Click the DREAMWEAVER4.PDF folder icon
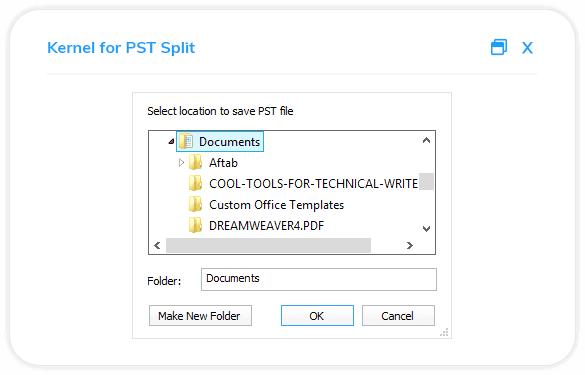The width and height of the screenshot is (585, 375). (x=195, y=225)
